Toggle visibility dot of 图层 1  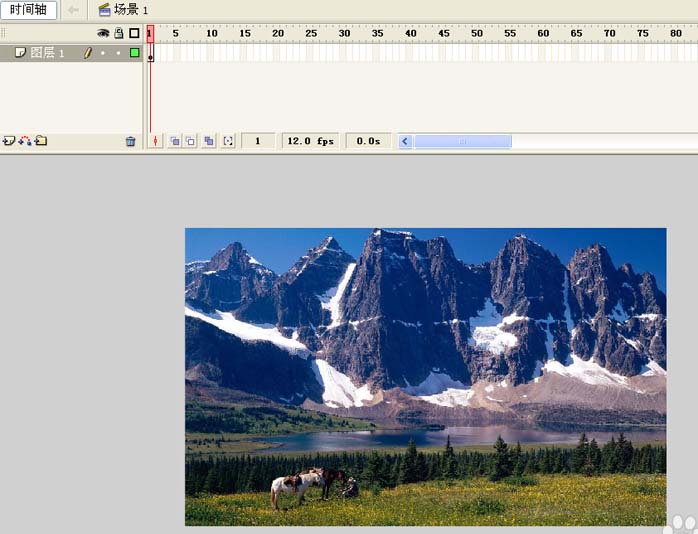coord(103,53)
